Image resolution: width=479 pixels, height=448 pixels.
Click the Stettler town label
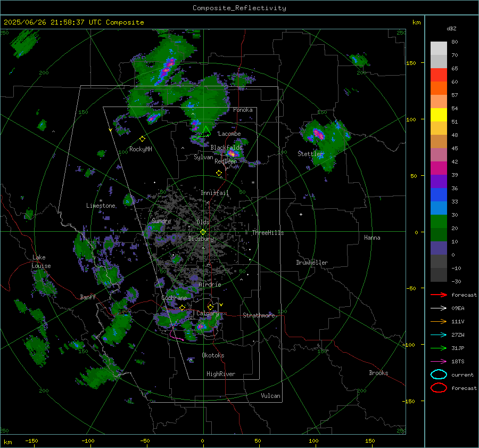(x=310, y=154)
